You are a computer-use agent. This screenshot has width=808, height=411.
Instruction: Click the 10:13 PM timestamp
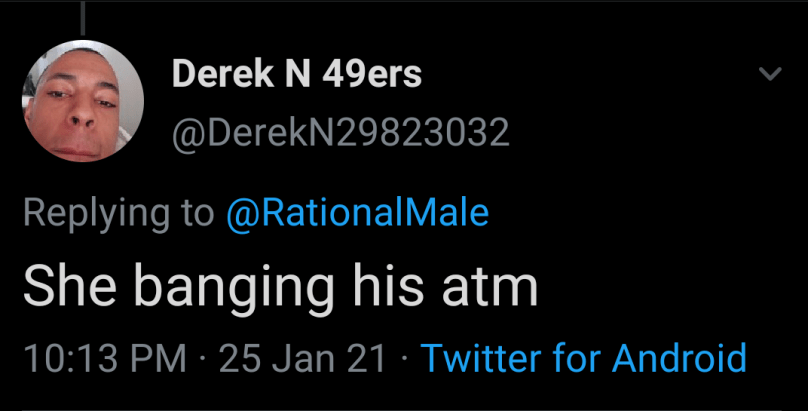pyautogui.click(x=104, y=358)
